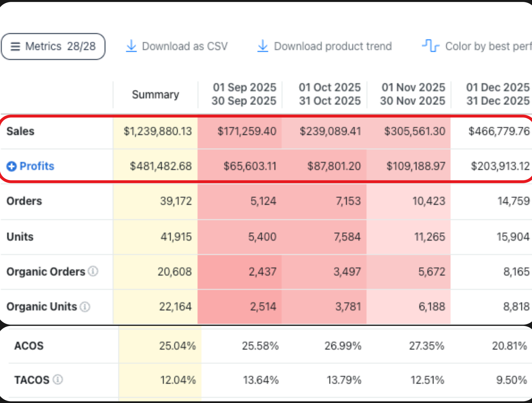Click November units value 11,265
The width and height of the screenshot is (532, 403).
click(430, 237)
